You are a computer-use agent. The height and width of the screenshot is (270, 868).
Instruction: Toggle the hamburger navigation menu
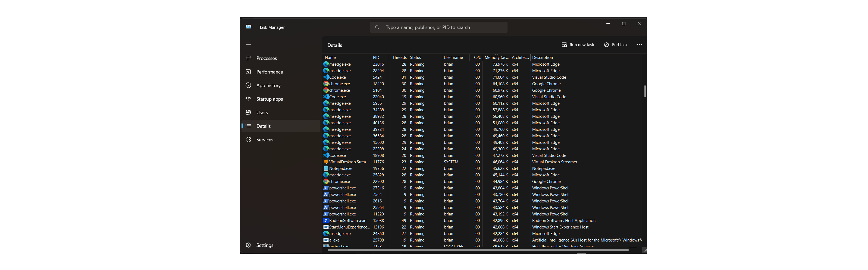pyautogui.click(x=248, y=45)
